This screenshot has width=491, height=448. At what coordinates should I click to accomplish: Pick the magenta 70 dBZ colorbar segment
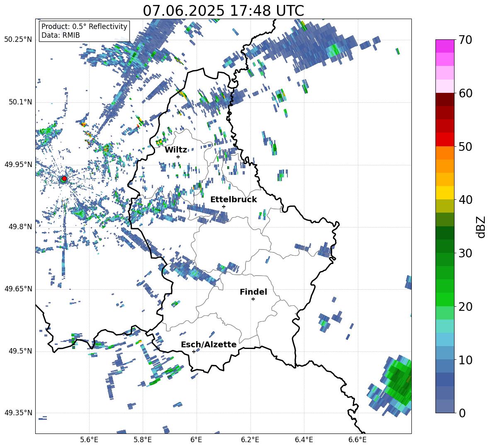tap(445, 46)
